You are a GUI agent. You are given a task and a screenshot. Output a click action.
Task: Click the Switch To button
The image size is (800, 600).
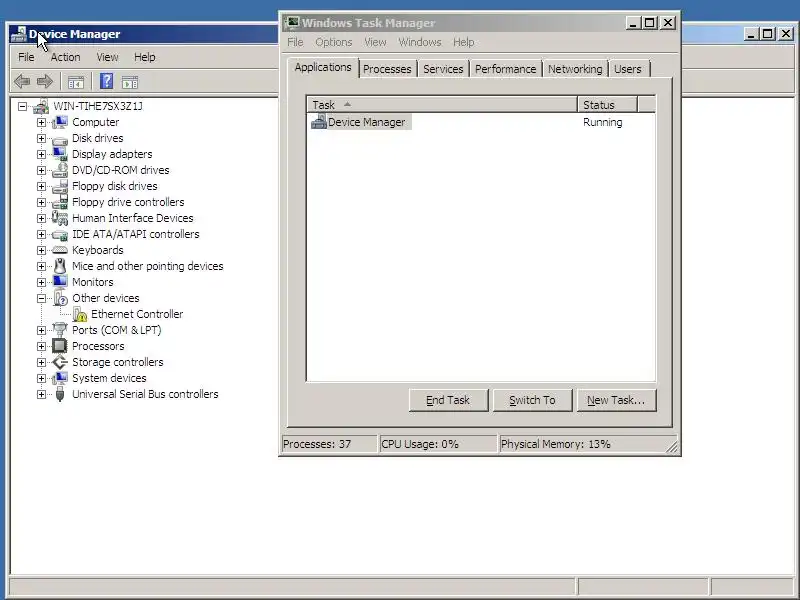(x=532, y=401)
